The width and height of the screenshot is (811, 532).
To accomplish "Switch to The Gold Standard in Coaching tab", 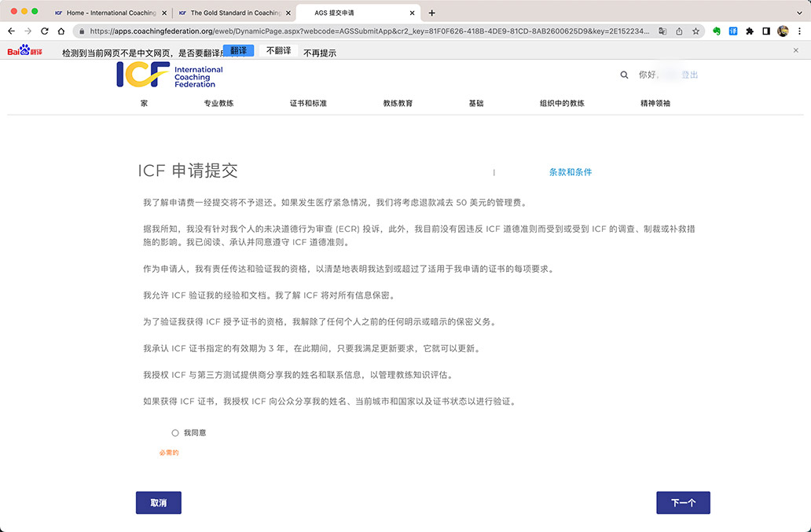I will point(233,13).
